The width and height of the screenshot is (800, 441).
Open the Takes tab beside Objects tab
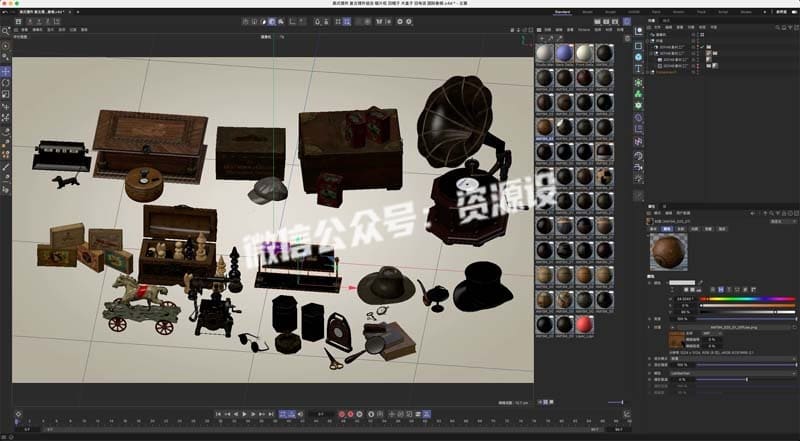point(666,20)
